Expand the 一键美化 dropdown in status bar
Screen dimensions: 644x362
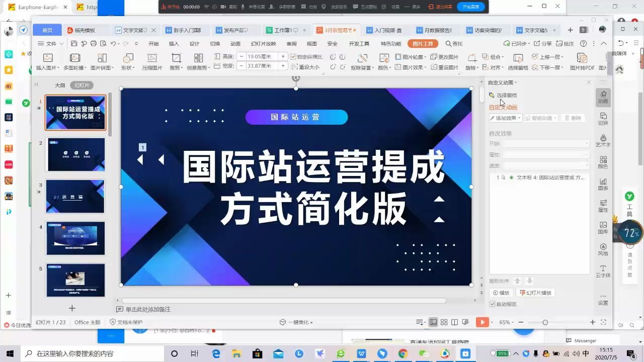point(312,322)
